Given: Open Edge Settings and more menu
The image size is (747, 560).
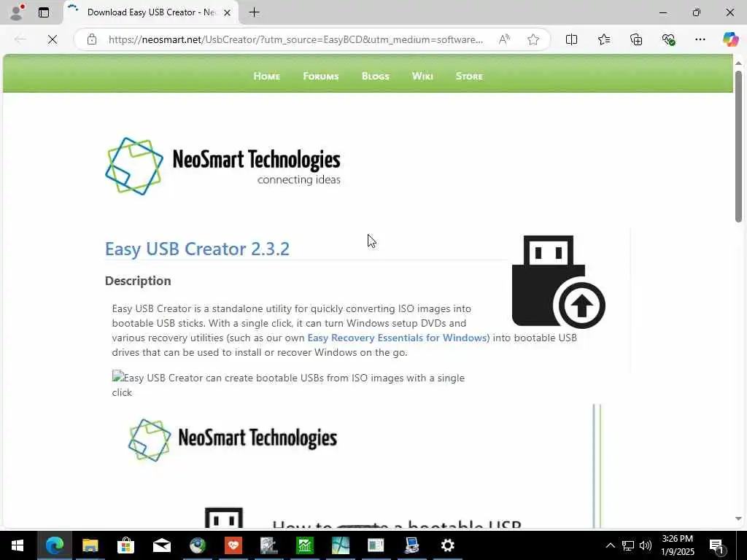Looking at the screenshot, I should (700, 39).
